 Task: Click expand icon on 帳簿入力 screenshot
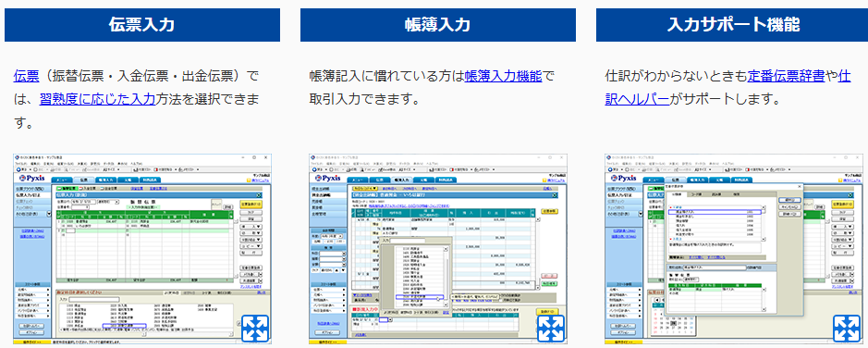551,329
